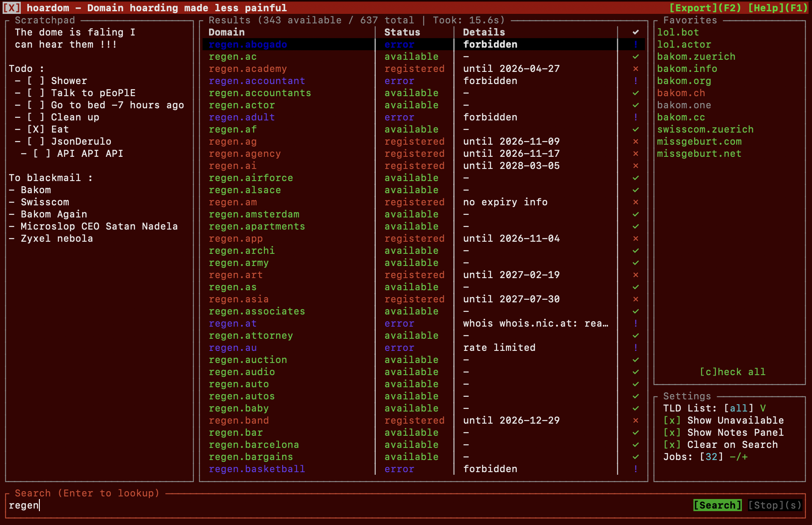Open the Export menu item
812x525 pixels.
click(705, 8)
